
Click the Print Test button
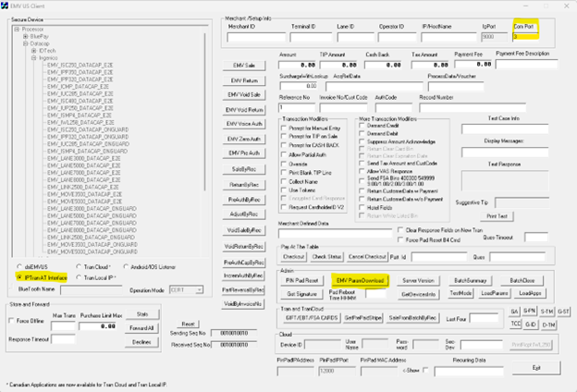(497, 216)
